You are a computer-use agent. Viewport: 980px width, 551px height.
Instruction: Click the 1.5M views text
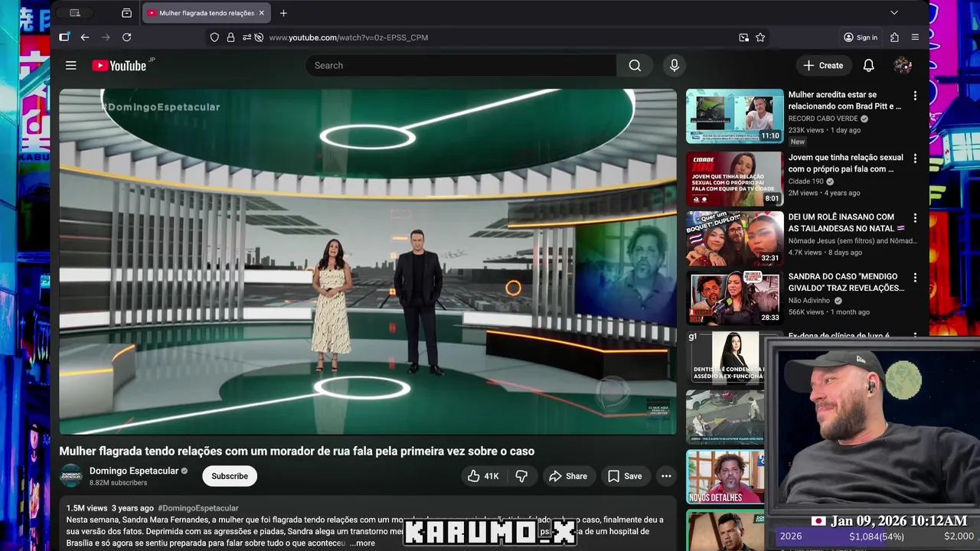(87, 508)
